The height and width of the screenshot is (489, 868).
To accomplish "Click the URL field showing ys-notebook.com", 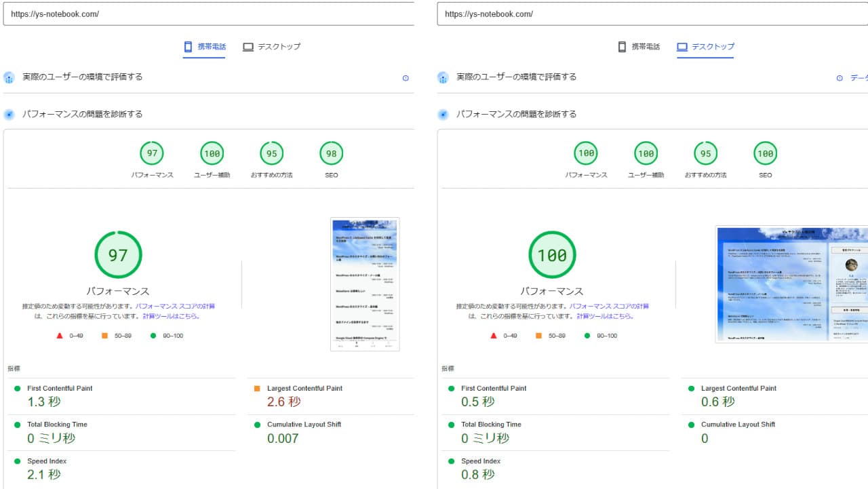I will [203, 14].
